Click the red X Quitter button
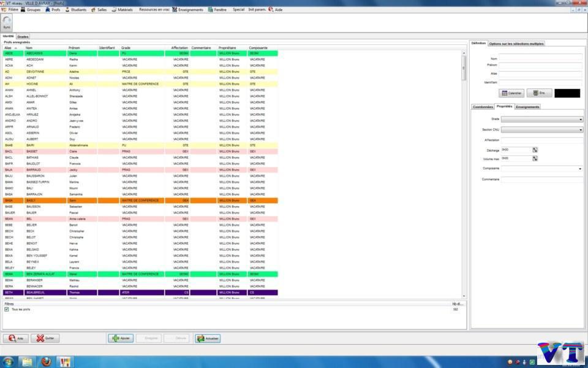Image resolution: width=588 pixels, height=368 pixels. click(45, 338)
